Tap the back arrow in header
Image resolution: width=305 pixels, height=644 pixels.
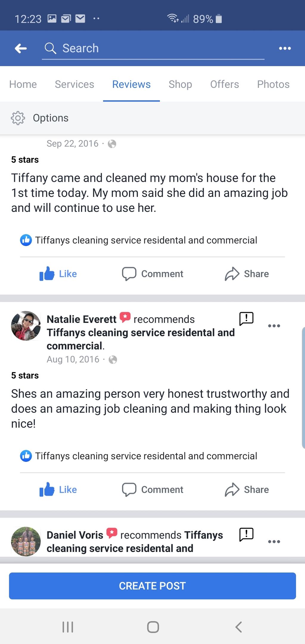[21, 48]
